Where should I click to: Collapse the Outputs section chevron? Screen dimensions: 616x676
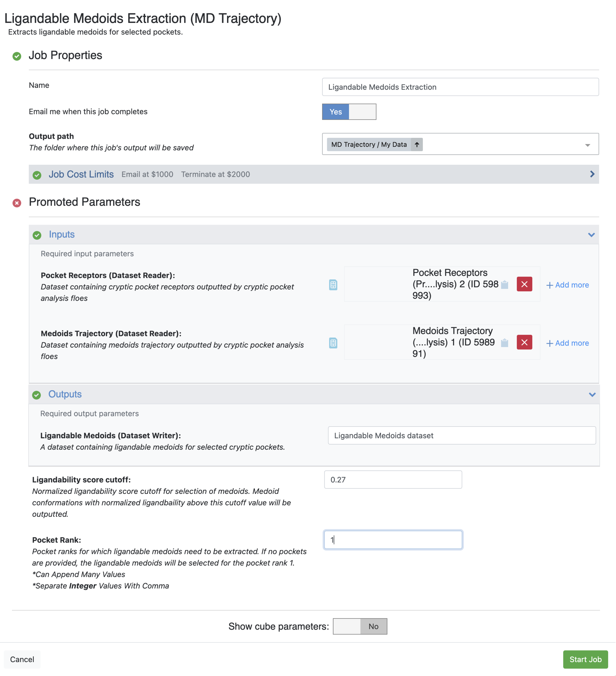click(x=592, y=395)
